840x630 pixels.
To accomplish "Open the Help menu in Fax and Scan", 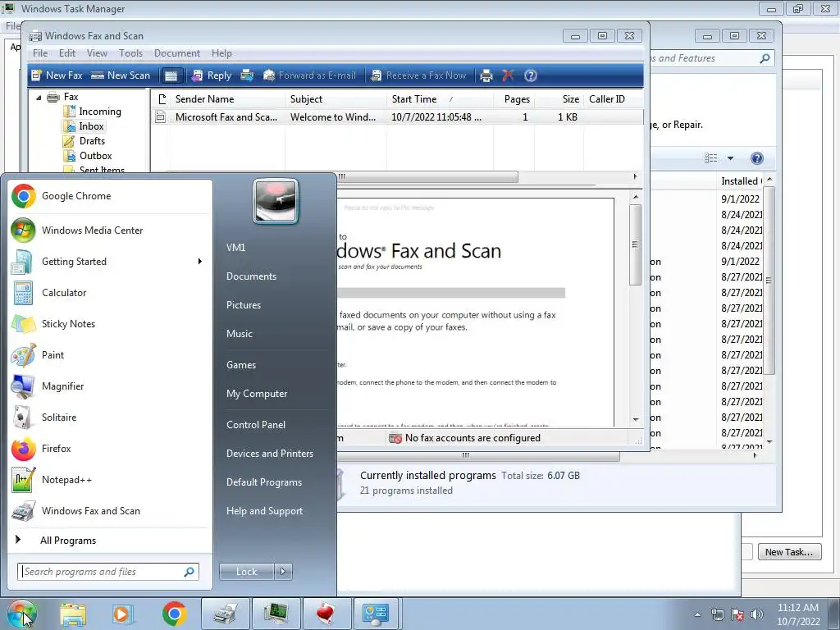I will click(x=221, y=53).
